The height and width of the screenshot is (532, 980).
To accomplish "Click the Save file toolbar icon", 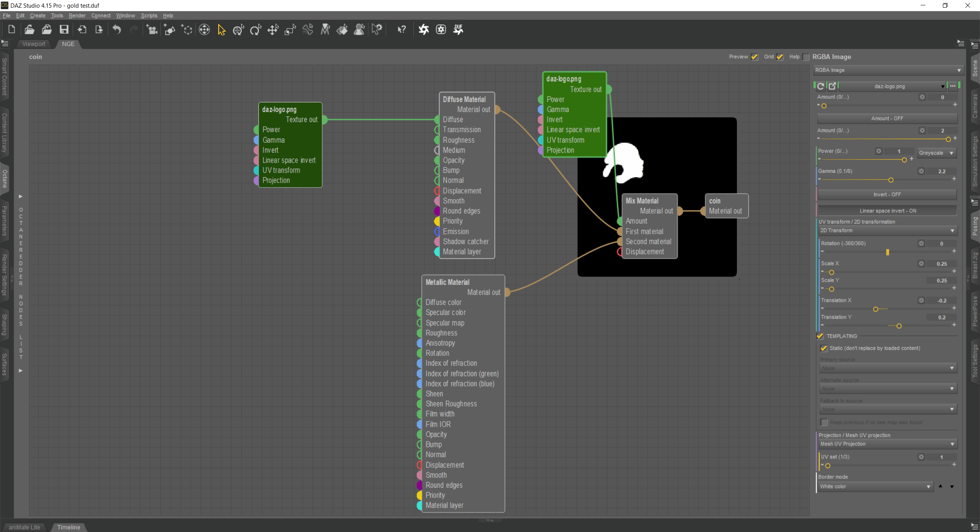I will (x=64, y=29).
